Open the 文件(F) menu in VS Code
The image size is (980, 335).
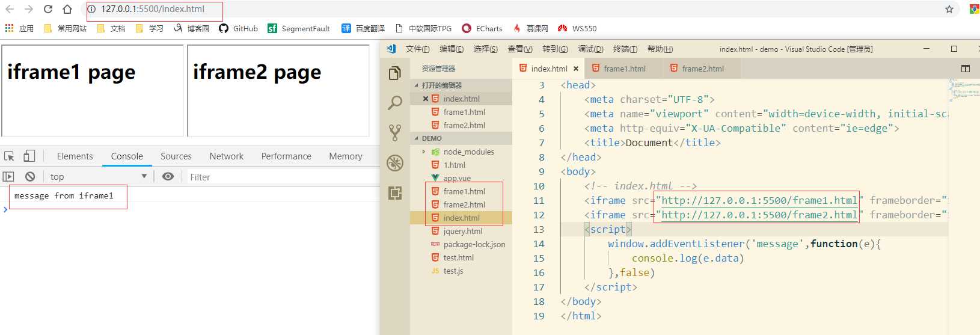click(417, 49)
